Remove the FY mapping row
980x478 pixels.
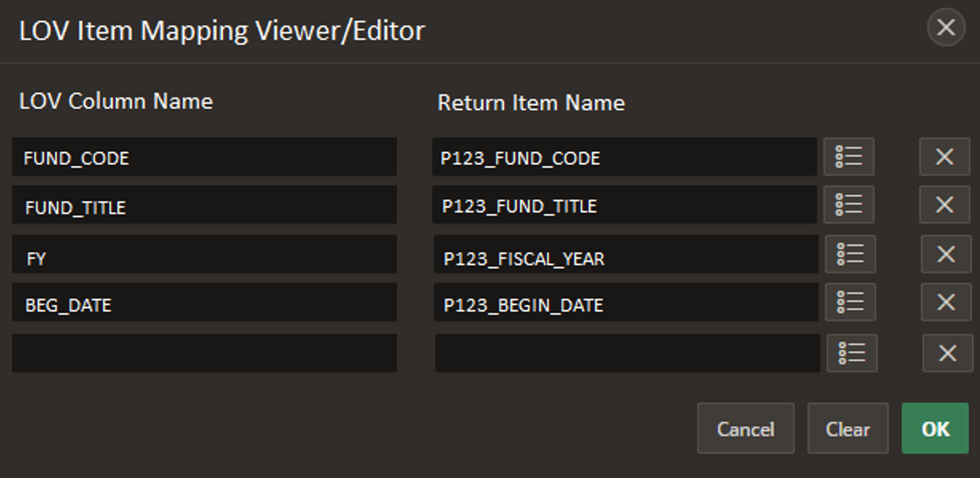pos(946,254)
